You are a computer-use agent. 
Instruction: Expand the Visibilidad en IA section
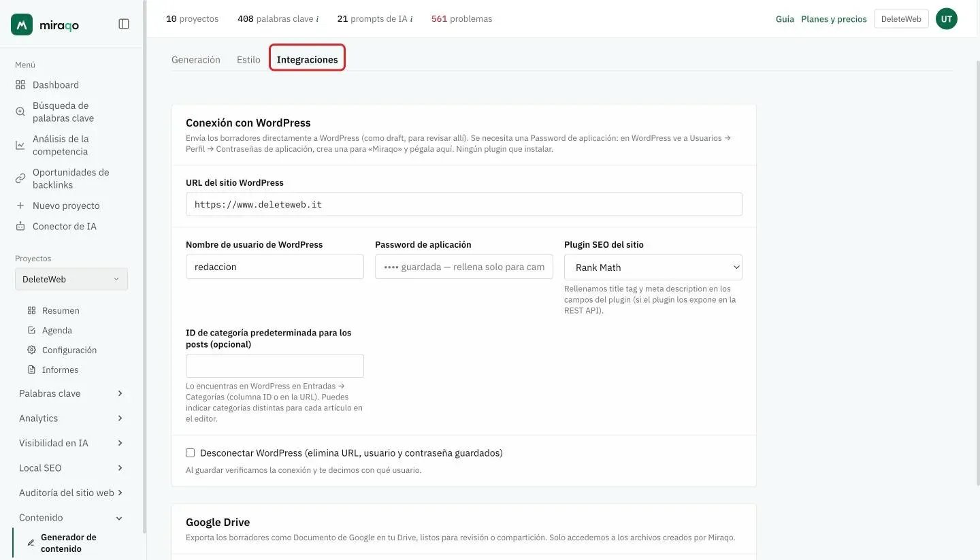[71, 443]
